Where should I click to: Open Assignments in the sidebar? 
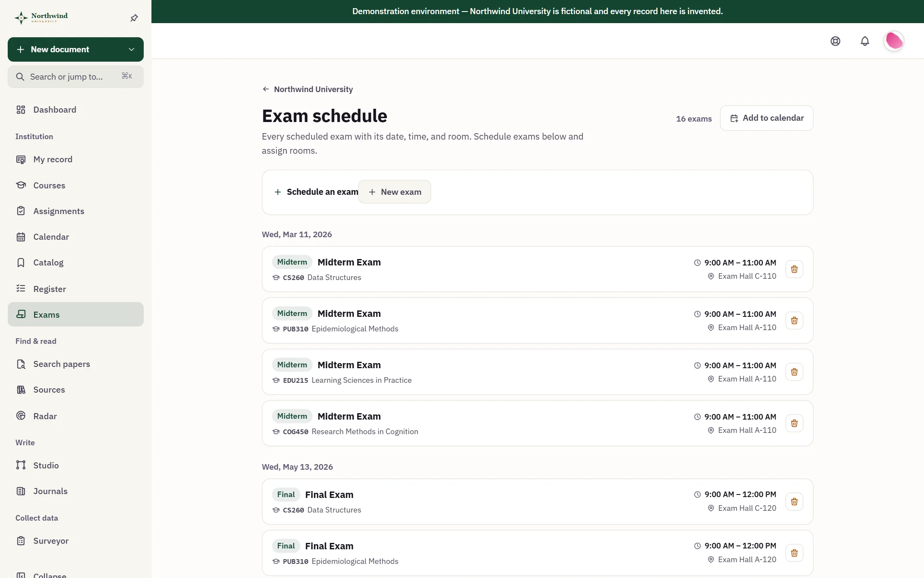pos(76,211)
